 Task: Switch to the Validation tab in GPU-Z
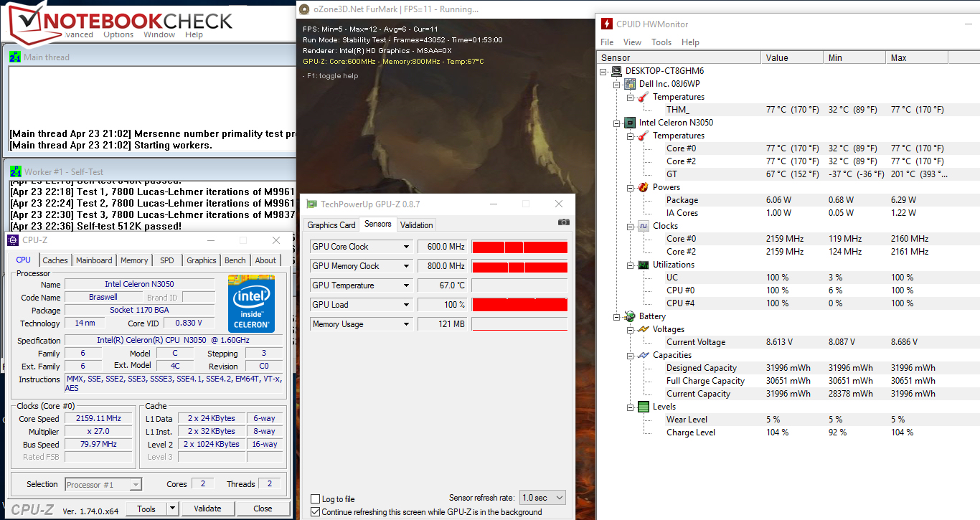[417, 224]
